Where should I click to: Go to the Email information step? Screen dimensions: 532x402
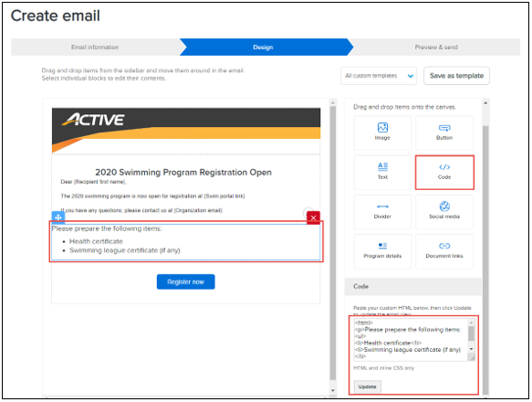click(x=95, y=47)
